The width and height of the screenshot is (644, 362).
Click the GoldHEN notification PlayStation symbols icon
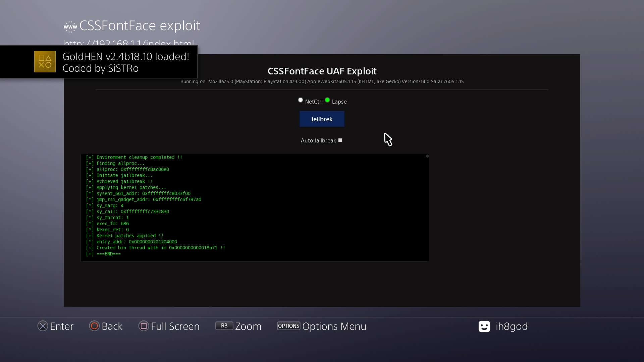tap(45, 62)
